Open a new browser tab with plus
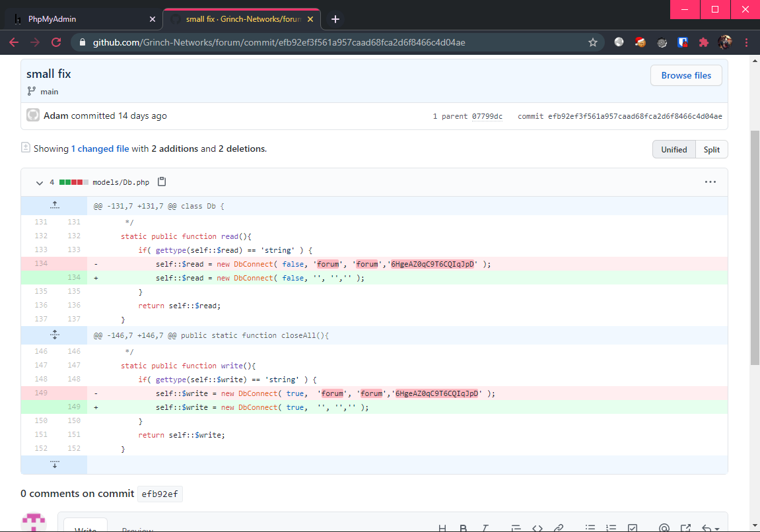760x532 pixels. [x=335, y=19]
